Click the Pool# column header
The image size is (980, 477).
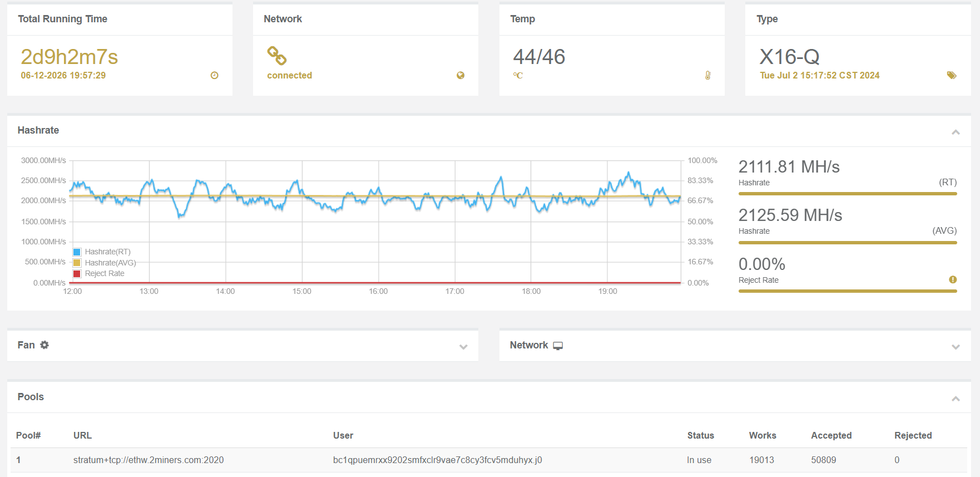pyautogui.click(x=28, y=435)
